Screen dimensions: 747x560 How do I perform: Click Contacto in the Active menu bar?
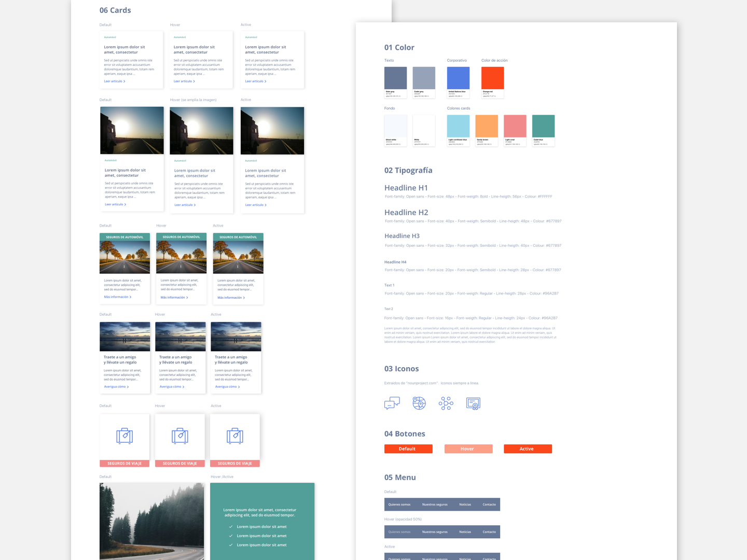coord(489,558)
